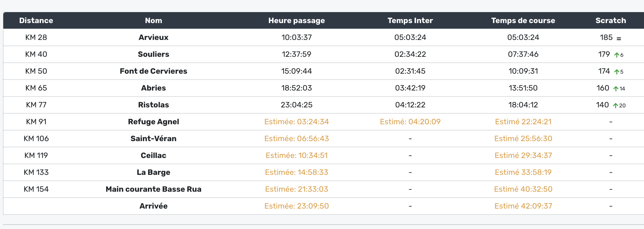Click the Font de Cervieres checkpoint
This screenshot has height=229, width=644.
tap(153, 71)
